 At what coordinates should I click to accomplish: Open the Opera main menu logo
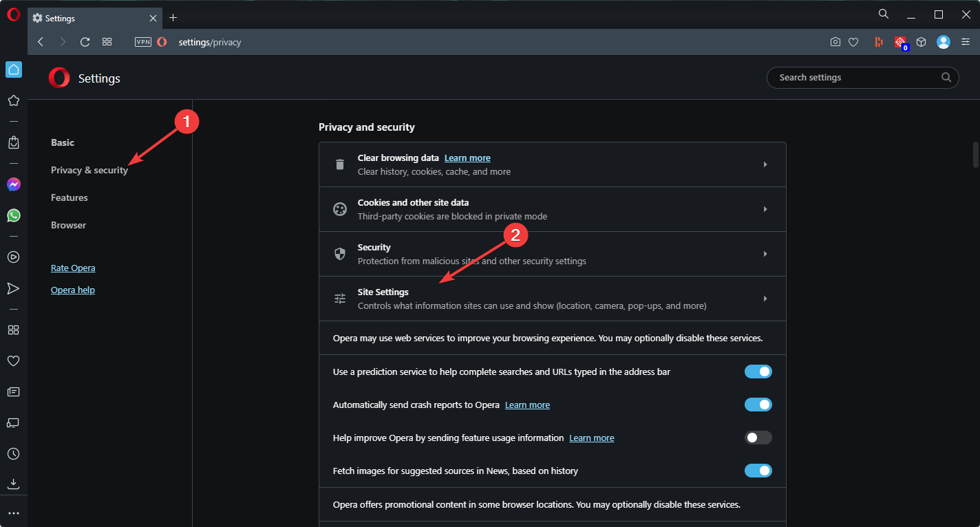tap(14, 14)
